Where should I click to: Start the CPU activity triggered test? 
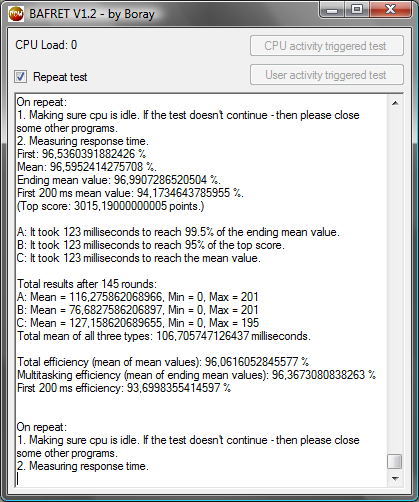(x=327, y=46)
